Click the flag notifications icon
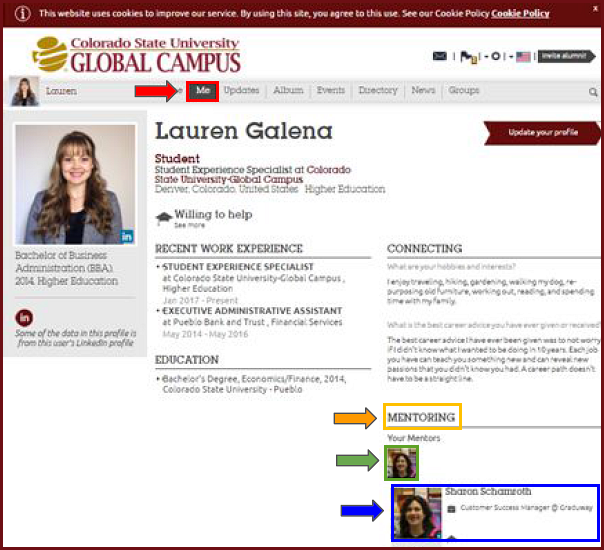 (468, 57)
